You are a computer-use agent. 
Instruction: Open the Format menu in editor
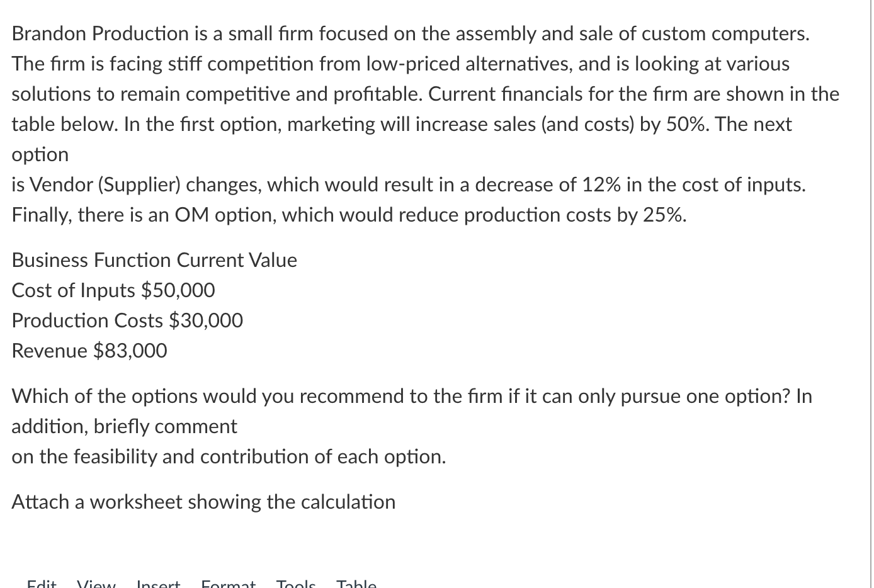point(229,584)
